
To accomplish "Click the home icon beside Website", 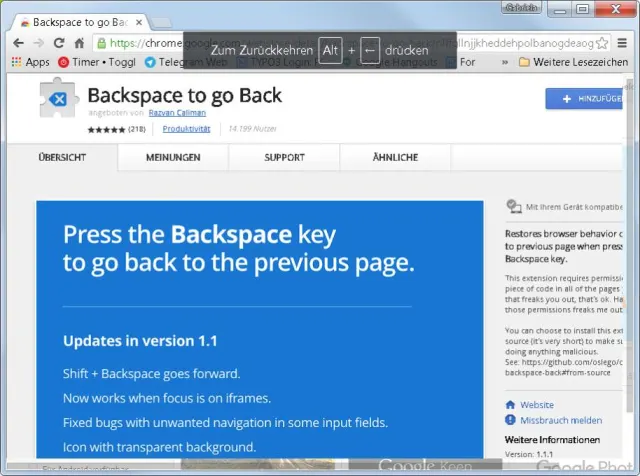I will coord(510,405).
